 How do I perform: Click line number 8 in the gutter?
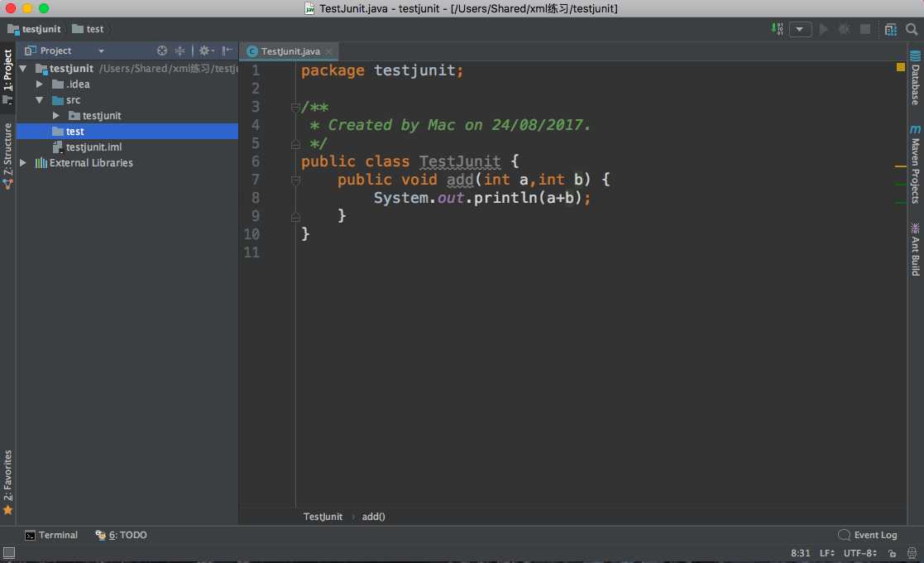coord(255,198)
